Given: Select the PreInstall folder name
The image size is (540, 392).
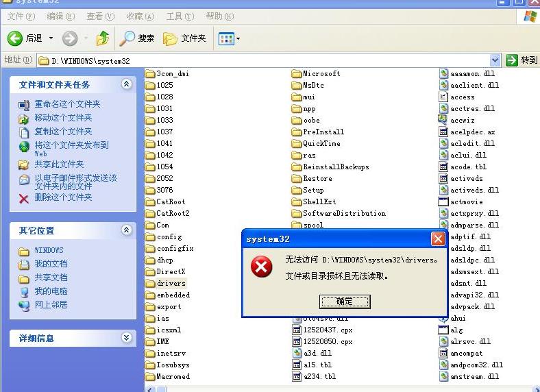Looking at the screenshot, I should (x=323, y=132).
